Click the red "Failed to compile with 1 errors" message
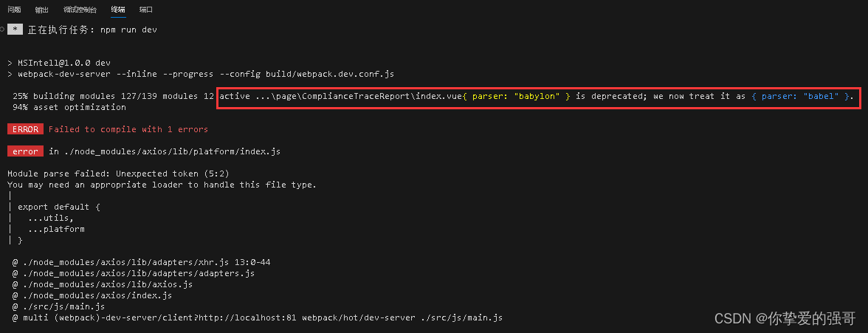This screenshot has height=333, width=868. (x=128, y=129)
